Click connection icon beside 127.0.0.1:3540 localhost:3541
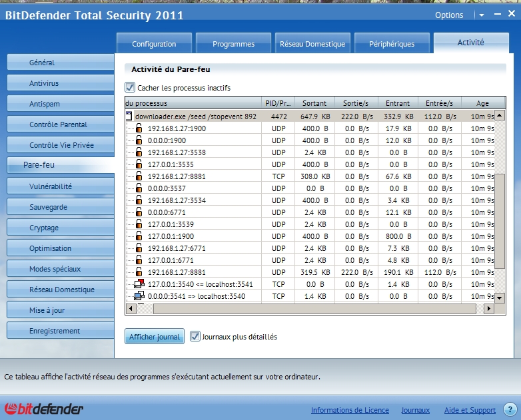 tap(139, 284)
